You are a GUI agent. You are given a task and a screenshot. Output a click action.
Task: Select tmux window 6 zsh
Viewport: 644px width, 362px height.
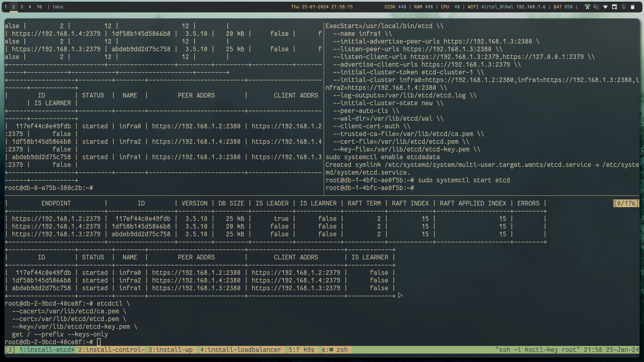(x=334, y=350)
